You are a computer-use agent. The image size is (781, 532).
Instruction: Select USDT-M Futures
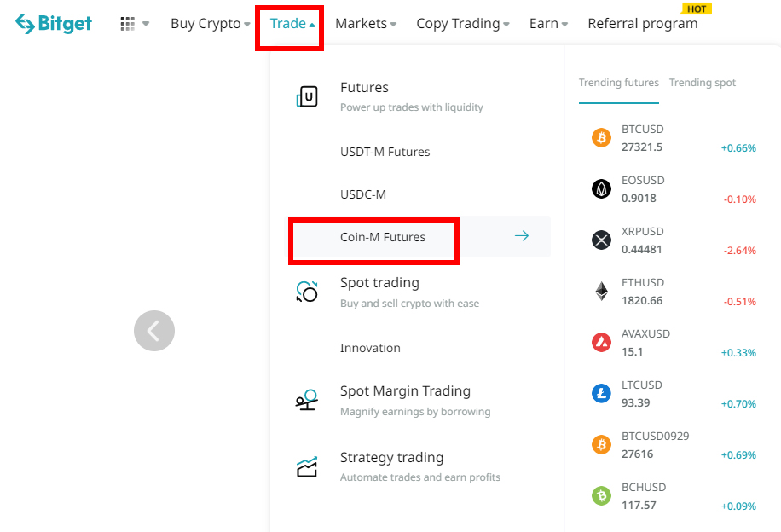[x=385, y=152]
